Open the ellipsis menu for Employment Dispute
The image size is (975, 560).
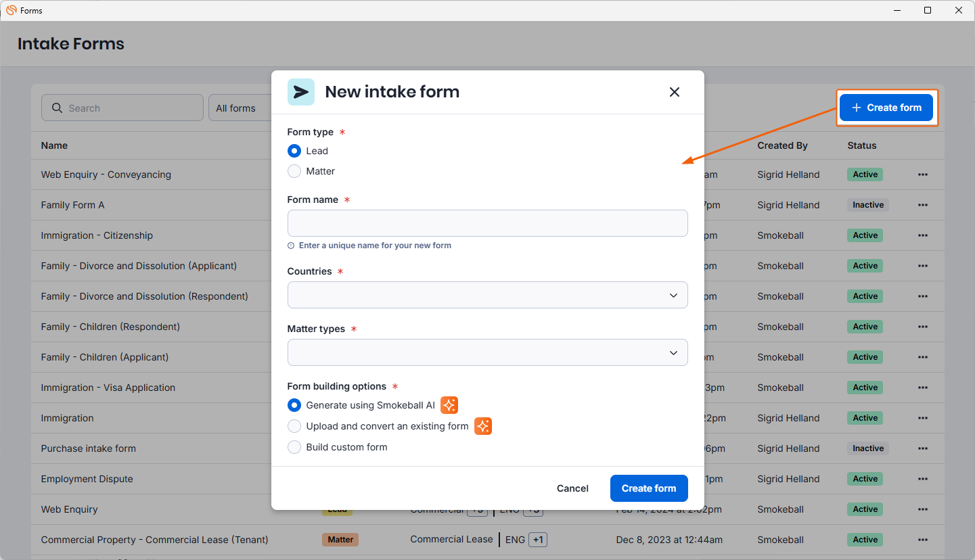[x=923, y=479]
